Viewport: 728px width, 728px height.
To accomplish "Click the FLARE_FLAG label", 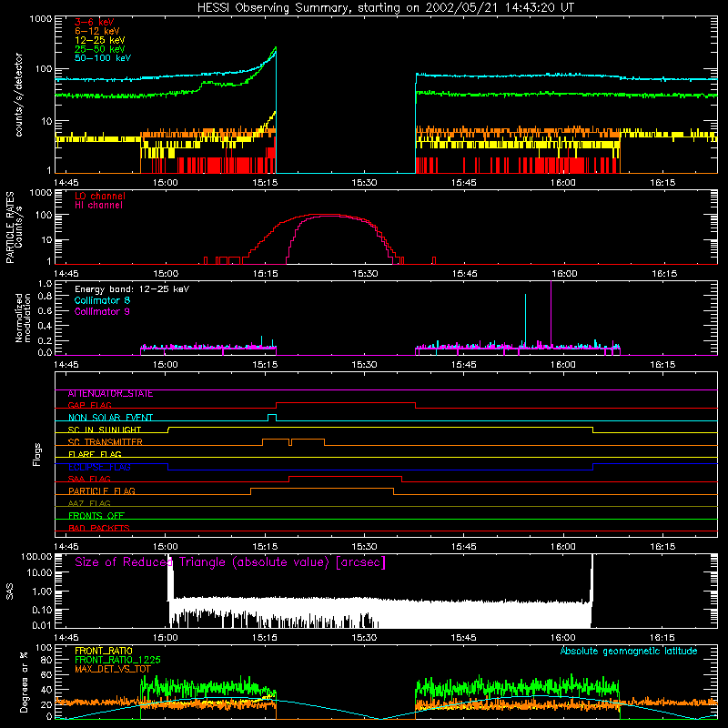I will point(95,454).
